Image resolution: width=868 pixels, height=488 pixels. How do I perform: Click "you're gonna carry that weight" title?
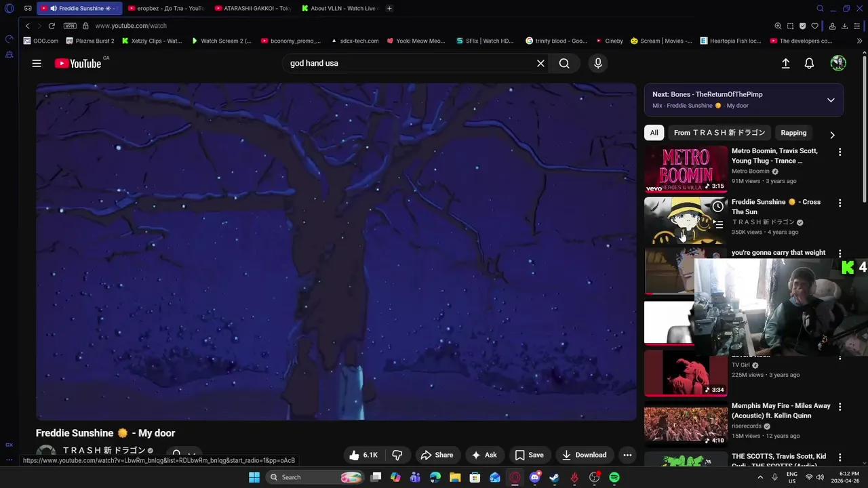pos(778,253)
